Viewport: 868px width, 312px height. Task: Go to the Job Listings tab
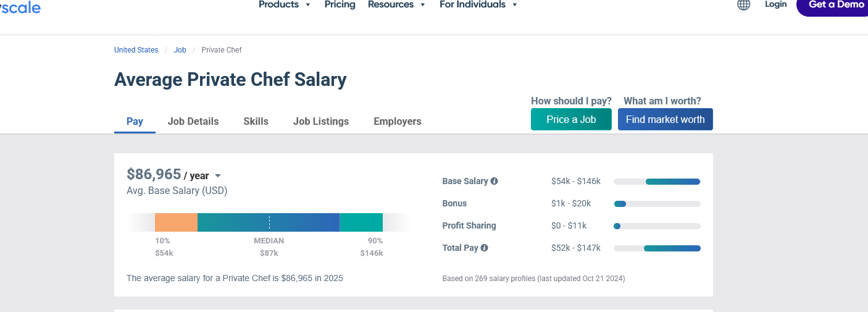(x=321, y=122)
